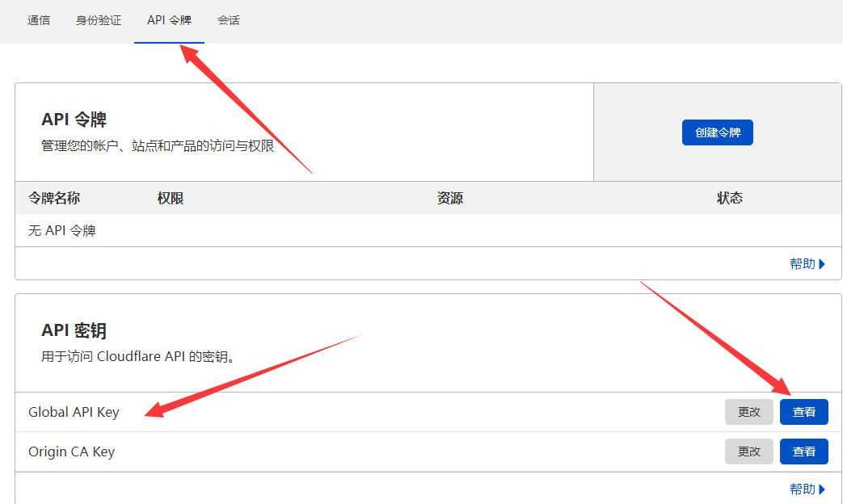Open the 帮助 link below the API keys

803,488
